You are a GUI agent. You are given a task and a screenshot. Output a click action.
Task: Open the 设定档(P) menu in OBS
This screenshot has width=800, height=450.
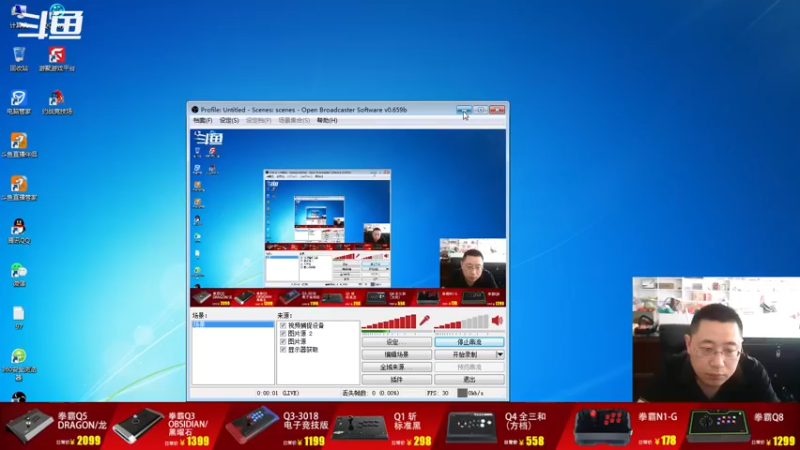(259, 120)
